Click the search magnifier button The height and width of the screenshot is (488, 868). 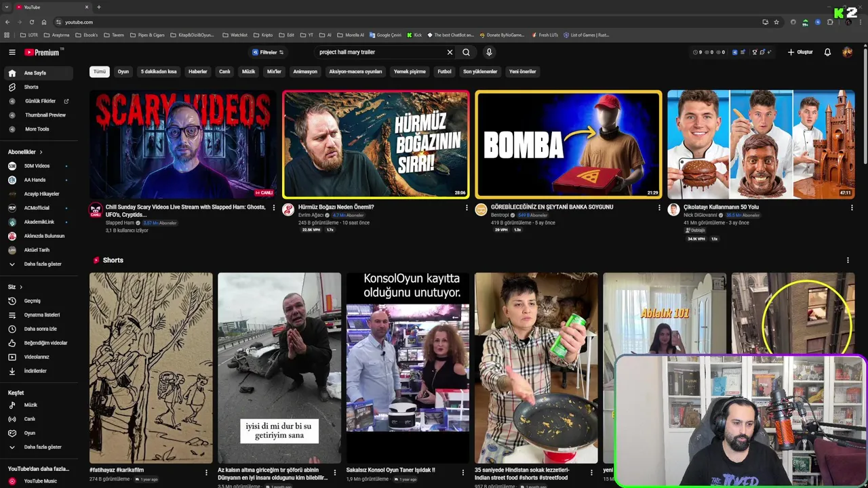point(466,52)
